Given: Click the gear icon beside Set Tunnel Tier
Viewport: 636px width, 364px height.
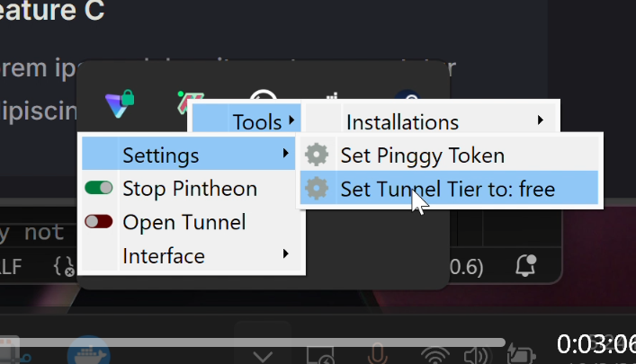Looking at the screenshot, I should tap(317, 190).
